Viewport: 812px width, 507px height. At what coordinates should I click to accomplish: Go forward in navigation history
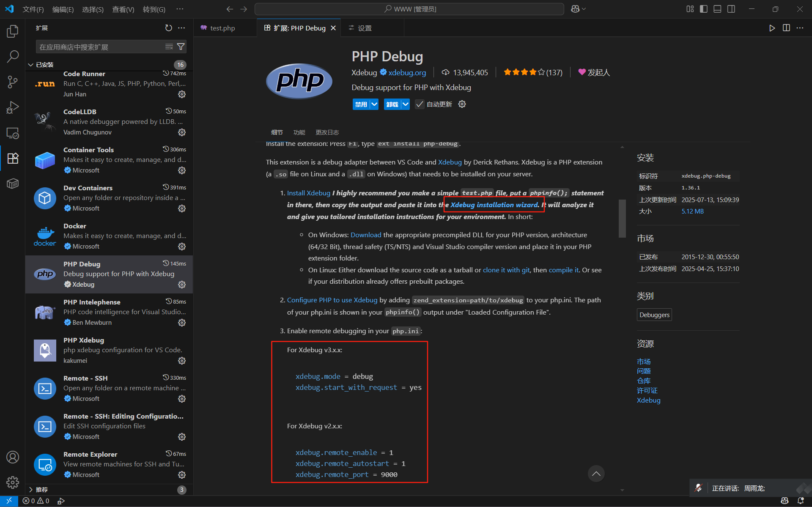click(x=244, y=9)
